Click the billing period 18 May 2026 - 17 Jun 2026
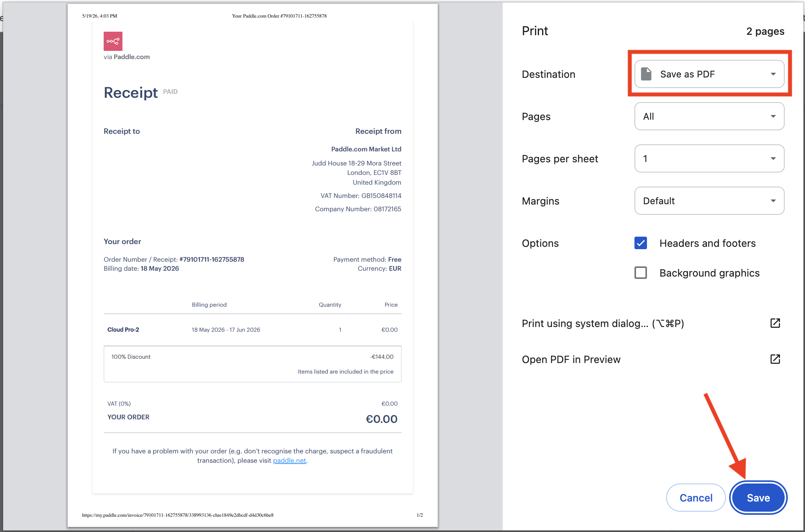 [x=226, y=330]
